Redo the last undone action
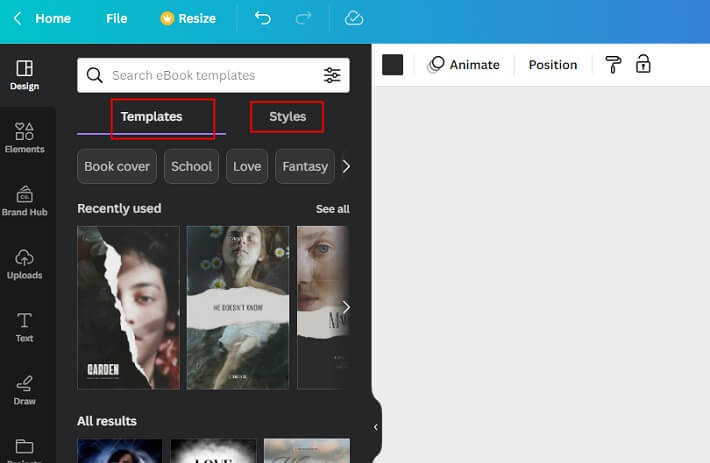The image size is (710, 463). (303, 18)
